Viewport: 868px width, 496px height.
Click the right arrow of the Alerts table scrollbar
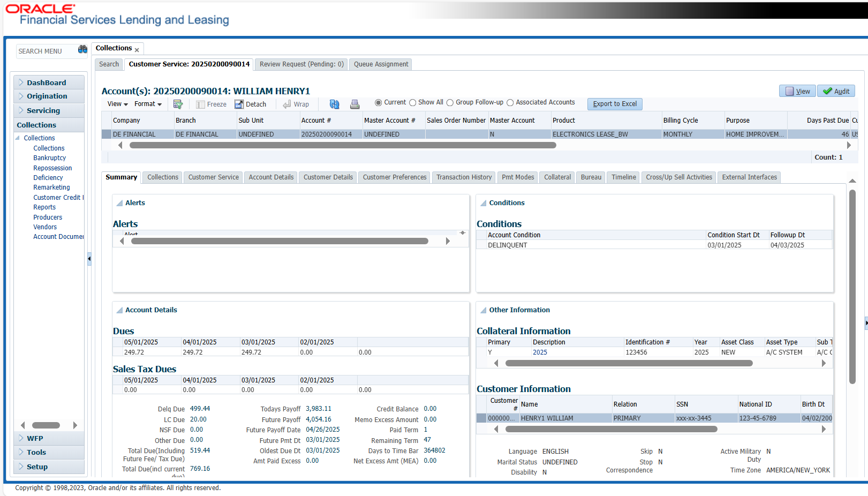(x=448, y=241)
